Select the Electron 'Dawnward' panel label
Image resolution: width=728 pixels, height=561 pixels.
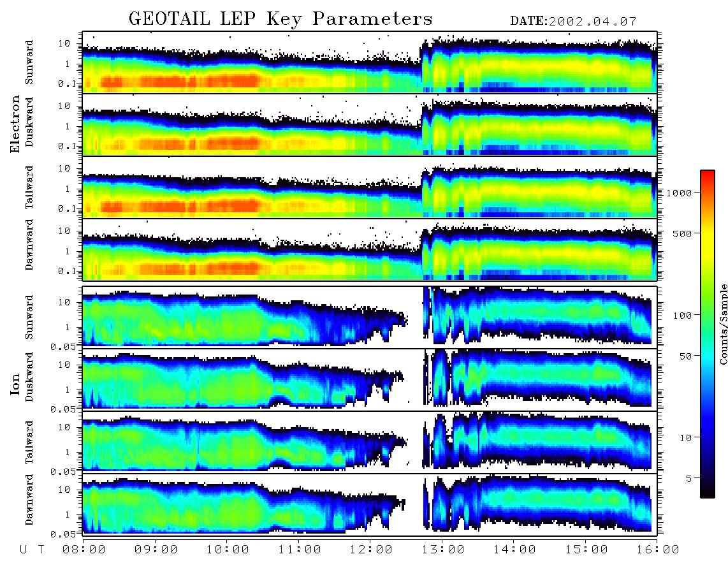29,245
